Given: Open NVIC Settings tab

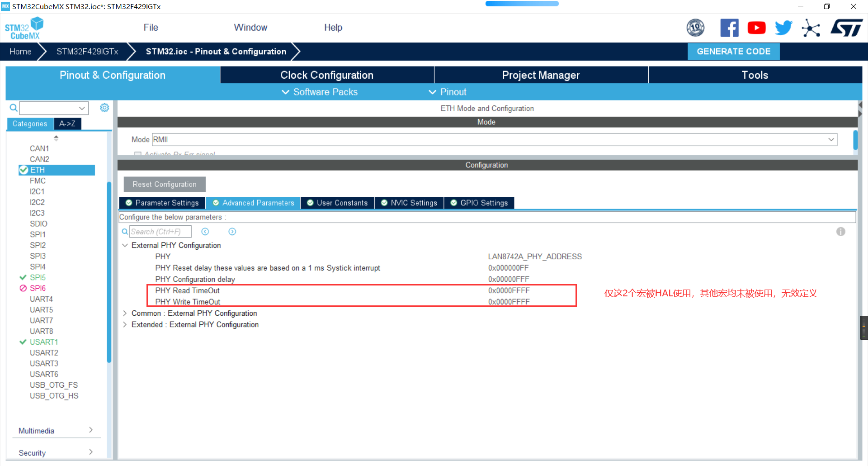Looking at the screenshot, I should click(409, 203).
